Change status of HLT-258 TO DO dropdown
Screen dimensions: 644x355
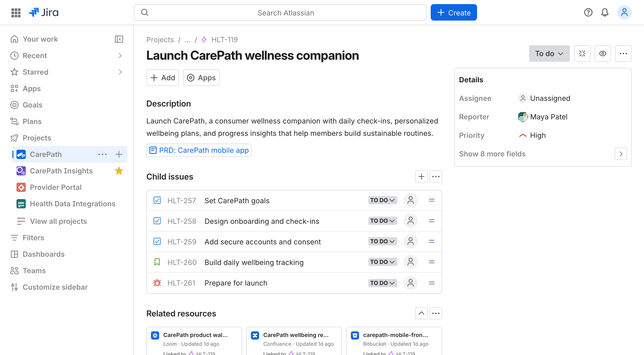[x=382, y=221]
